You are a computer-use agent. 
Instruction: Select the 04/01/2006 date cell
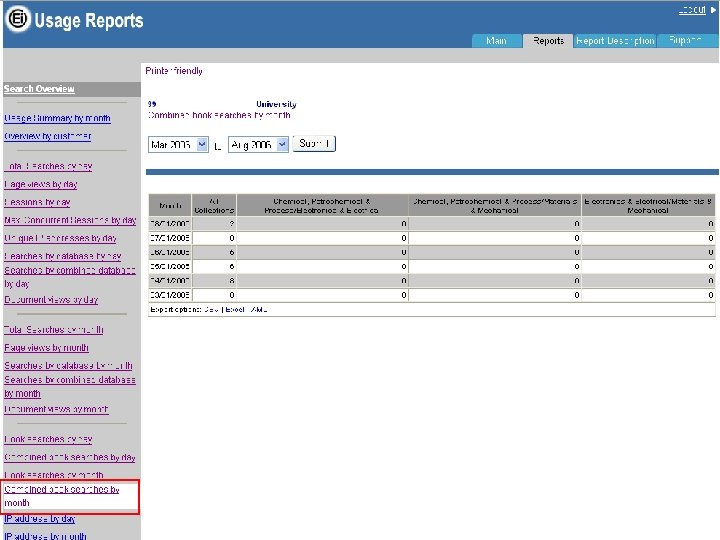pos(170,281)
